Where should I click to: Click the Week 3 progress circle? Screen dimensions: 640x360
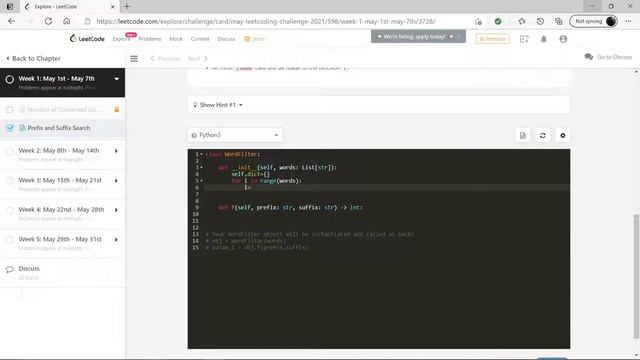[x=10, y=181]
